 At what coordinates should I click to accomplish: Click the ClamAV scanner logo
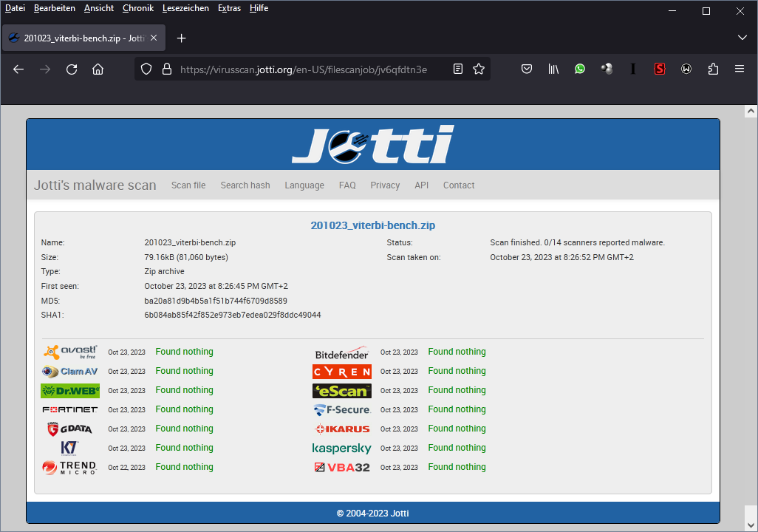(71, 372)
